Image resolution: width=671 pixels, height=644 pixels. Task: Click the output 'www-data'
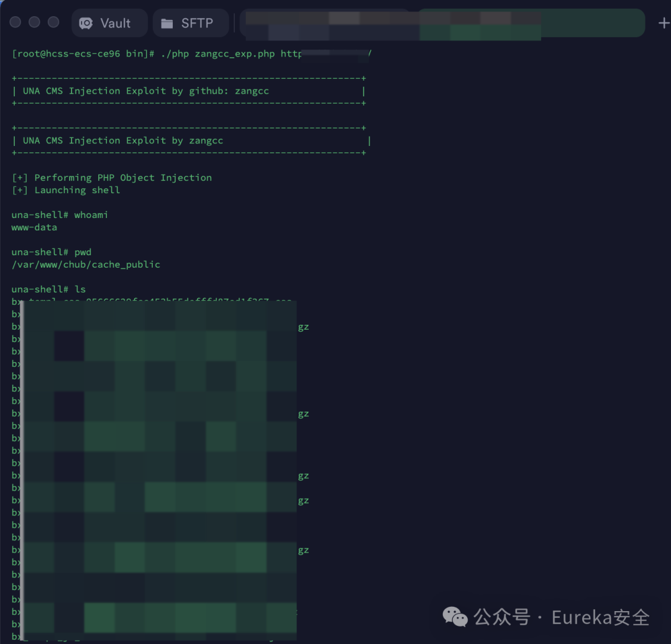click(x=34, y=227)
